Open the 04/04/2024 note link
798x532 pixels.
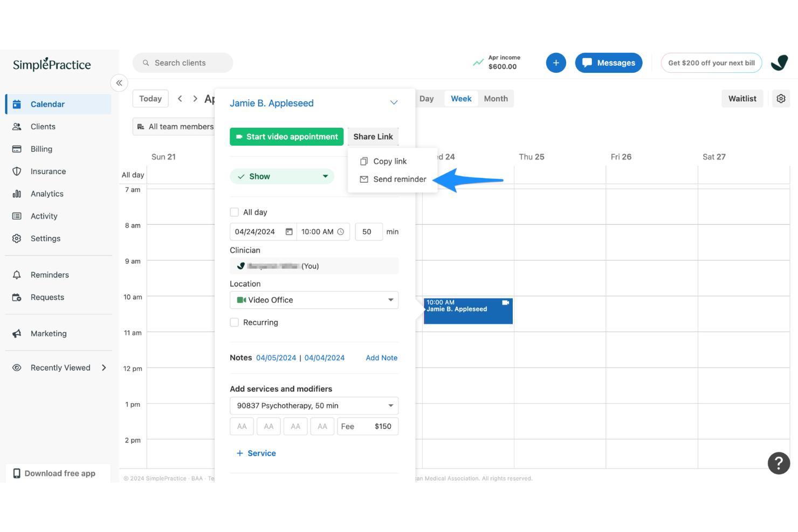tap(325, 358)
